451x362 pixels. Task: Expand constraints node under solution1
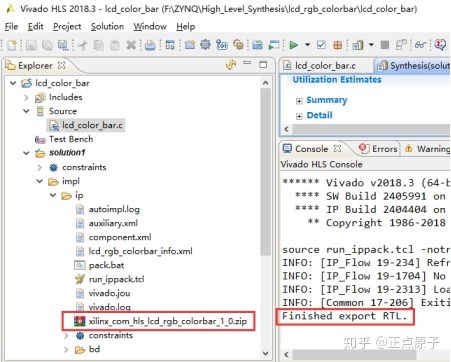[39, 167]
